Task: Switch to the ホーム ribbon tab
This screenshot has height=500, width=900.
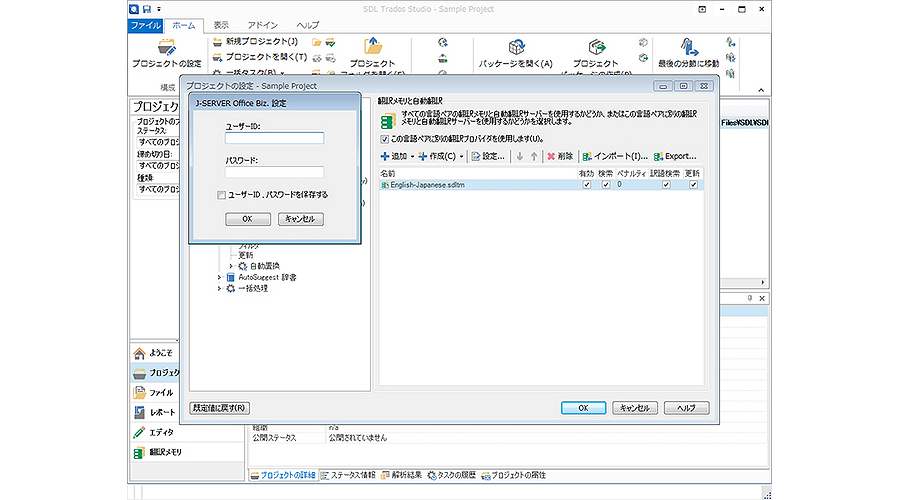Action: (184, 25)
